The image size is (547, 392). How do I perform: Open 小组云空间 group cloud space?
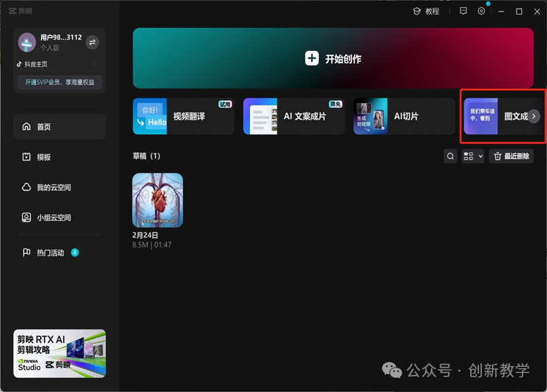[x=60, y=217]
